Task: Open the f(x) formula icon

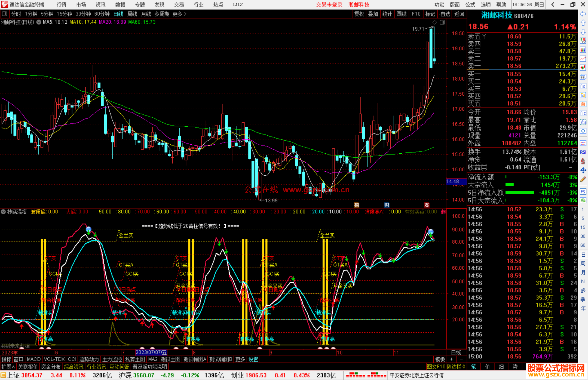Action: 583,122
